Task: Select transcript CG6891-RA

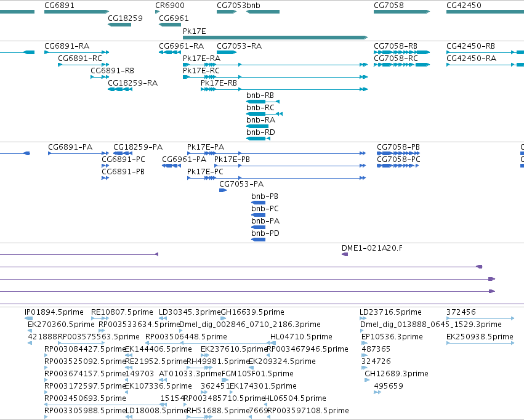Action: (x=76, y=52)
